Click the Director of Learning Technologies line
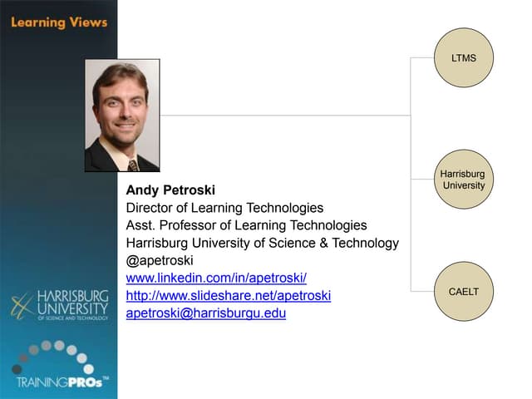 tap(224, 208)
